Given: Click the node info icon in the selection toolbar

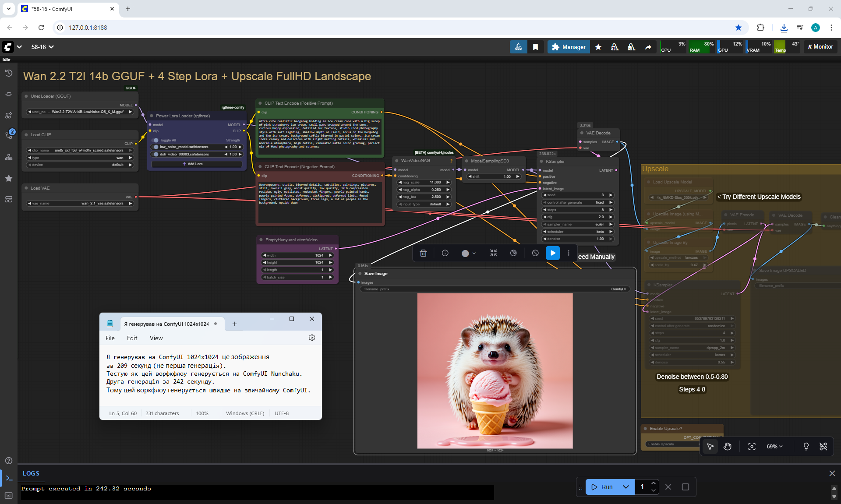Looking at the screenshot, I should point(445,253).
